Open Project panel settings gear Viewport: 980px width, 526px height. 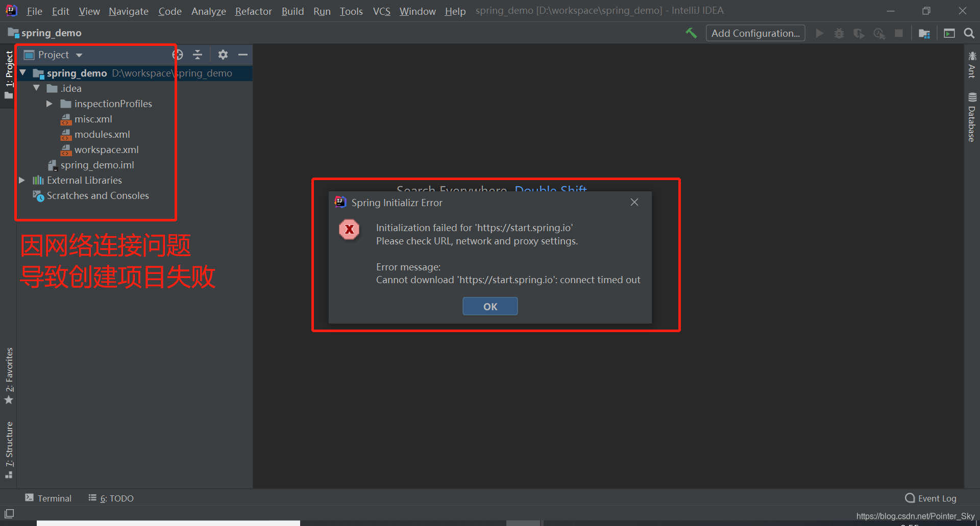(x=223, y=55)
